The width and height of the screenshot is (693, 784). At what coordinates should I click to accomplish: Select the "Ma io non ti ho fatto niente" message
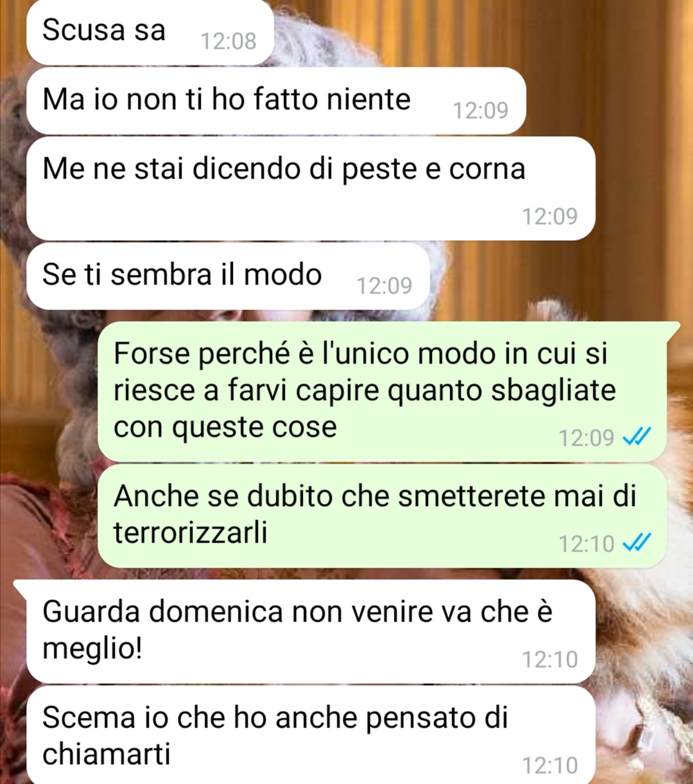coord(276,101)
